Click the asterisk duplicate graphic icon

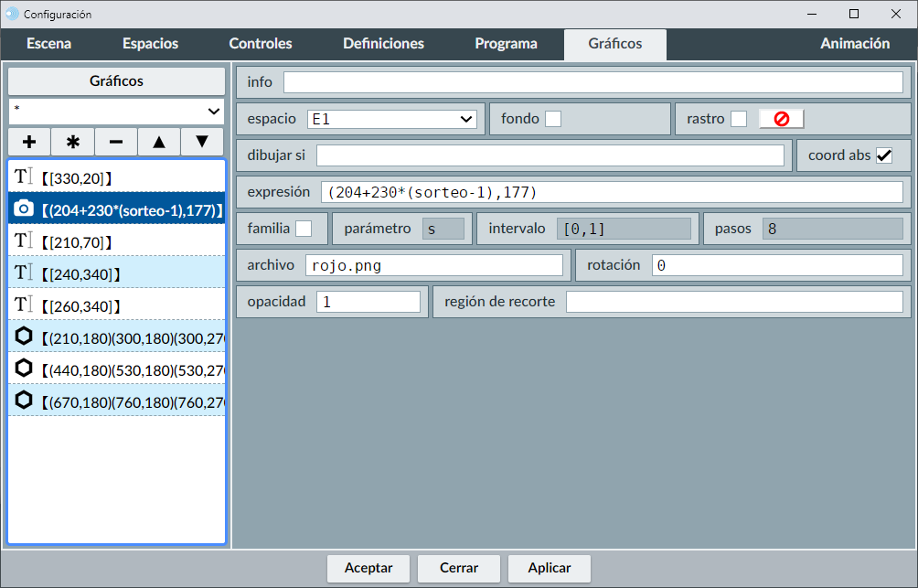[73, 143]
